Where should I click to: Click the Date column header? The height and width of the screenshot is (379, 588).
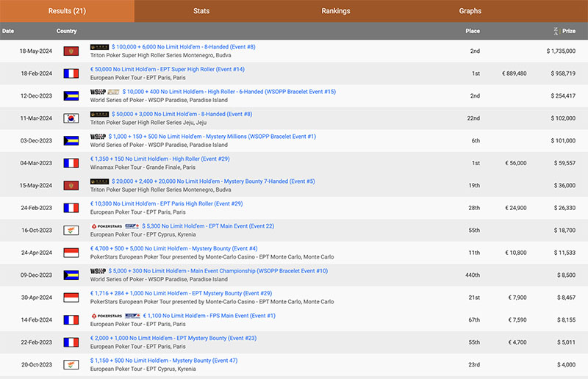click(x=8, y=32)
